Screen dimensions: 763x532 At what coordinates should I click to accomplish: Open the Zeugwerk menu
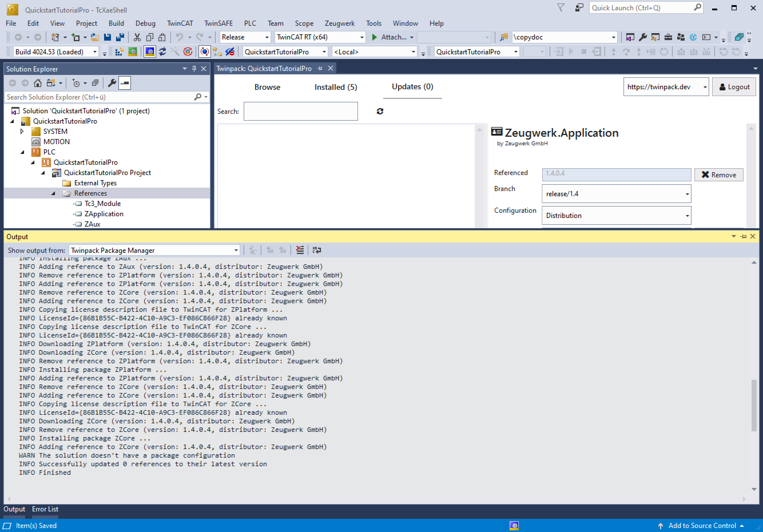339,23
